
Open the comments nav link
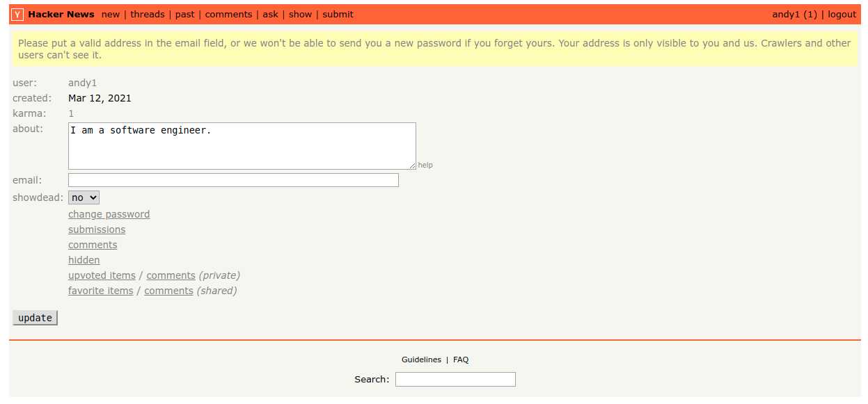pos(228,14)
